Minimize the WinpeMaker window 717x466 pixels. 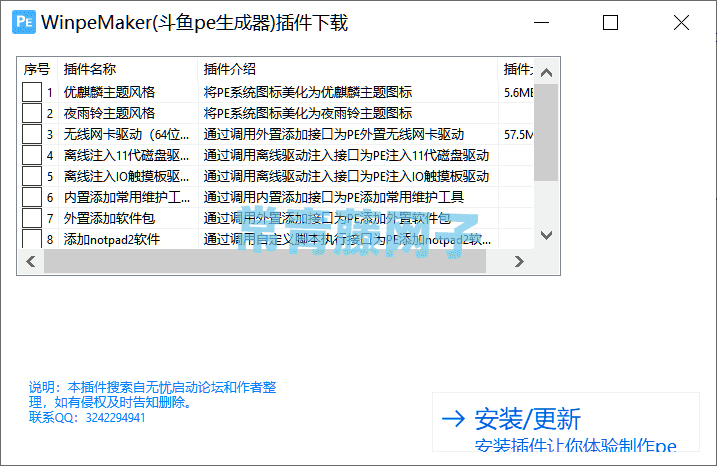point(541,22)
